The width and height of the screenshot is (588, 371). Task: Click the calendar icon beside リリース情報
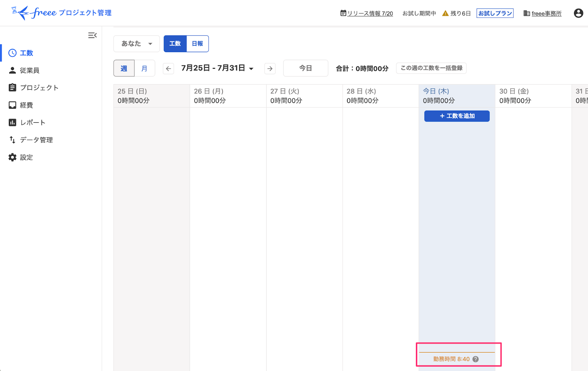pyautogui.click(x=343, y=13)
